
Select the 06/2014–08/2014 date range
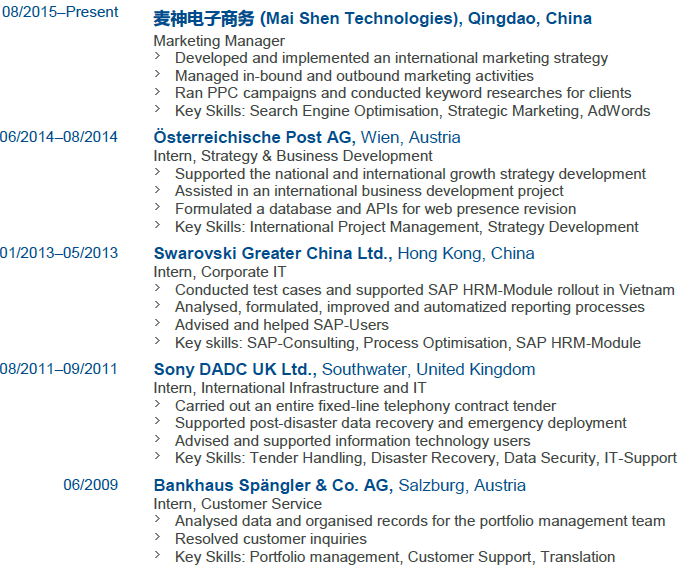tap(59, 137)
